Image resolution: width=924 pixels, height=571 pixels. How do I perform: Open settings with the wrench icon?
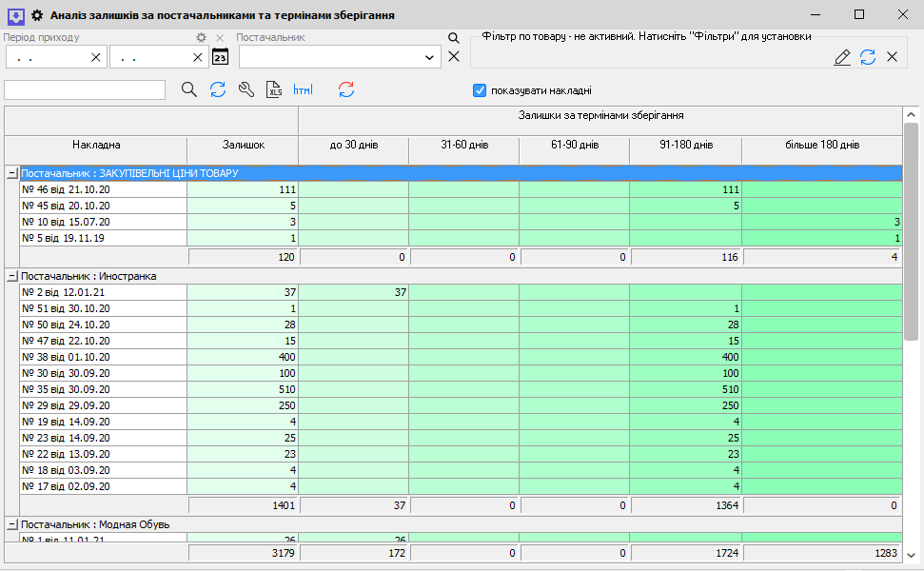tap(246, 89)
